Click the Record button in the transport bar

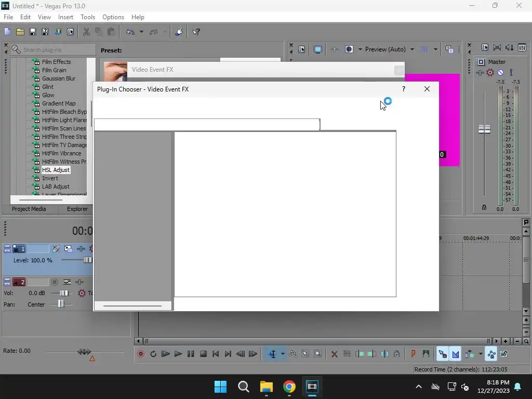click(141, 354)
